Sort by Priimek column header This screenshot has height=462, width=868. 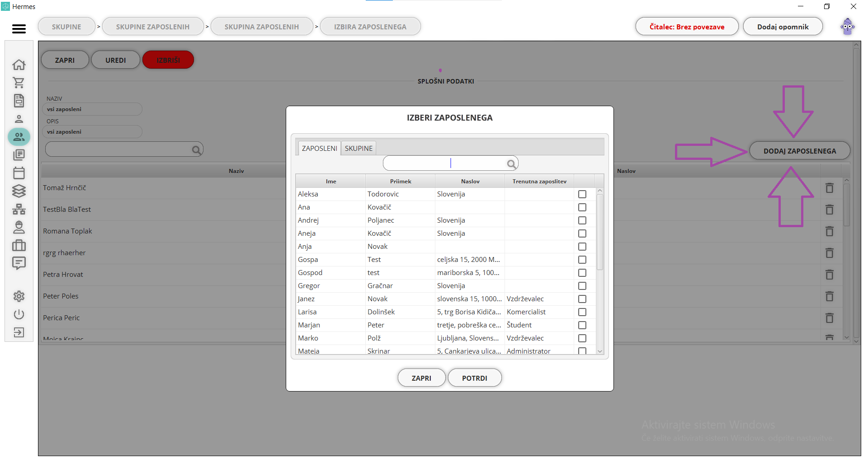[401, 182]
